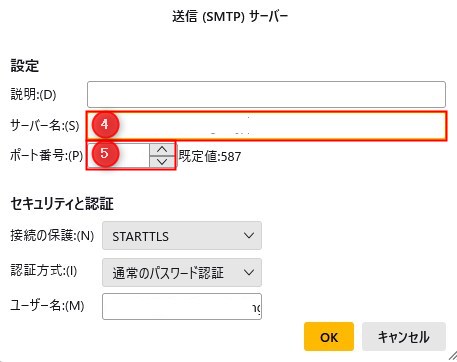This screenshot has height=362, width=457.
Task: Click the ポート番号 number field
Action: click(x=118, y=155)
